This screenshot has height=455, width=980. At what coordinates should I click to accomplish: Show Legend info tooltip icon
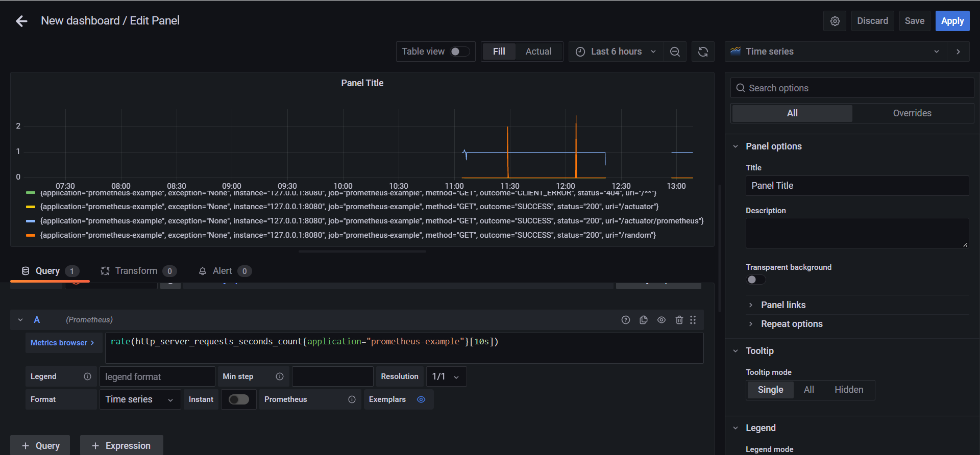click(x=87, y=376)
